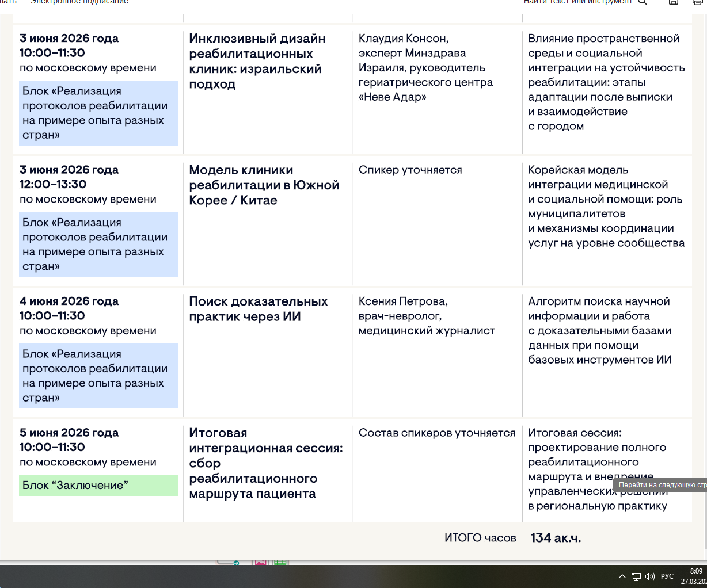Click the Спикер уточняется cell

[x=410, y=170]
